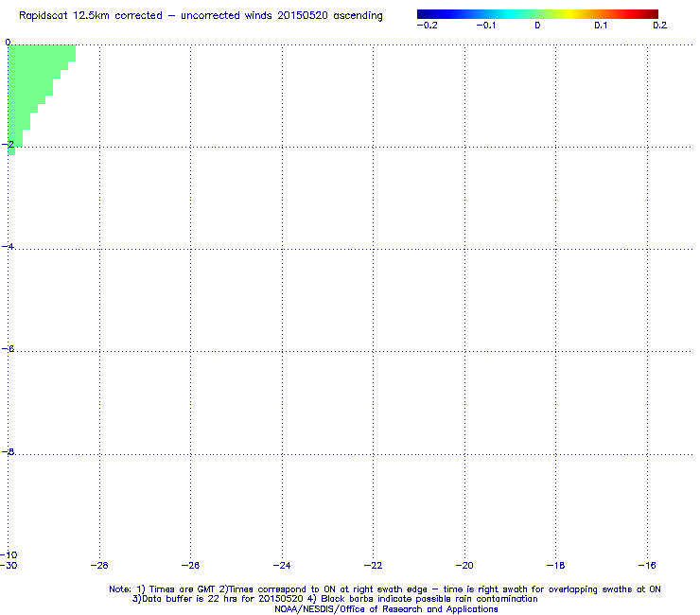Click the -0.2 colorbar label

tap(427, 26)
